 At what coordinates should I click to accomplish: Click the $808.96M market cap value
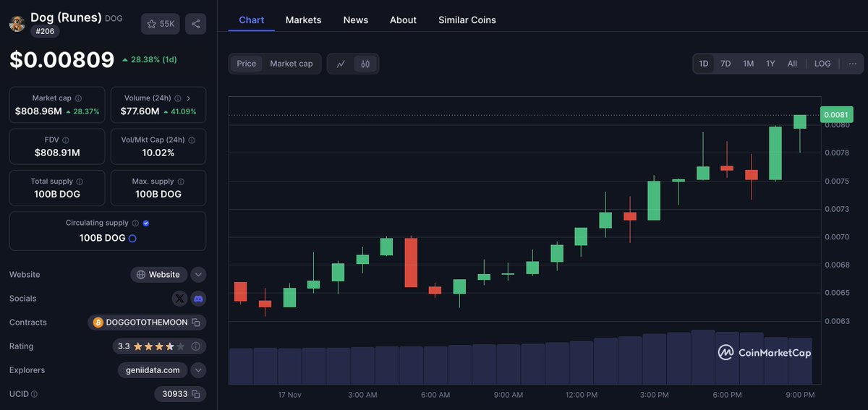38,112
